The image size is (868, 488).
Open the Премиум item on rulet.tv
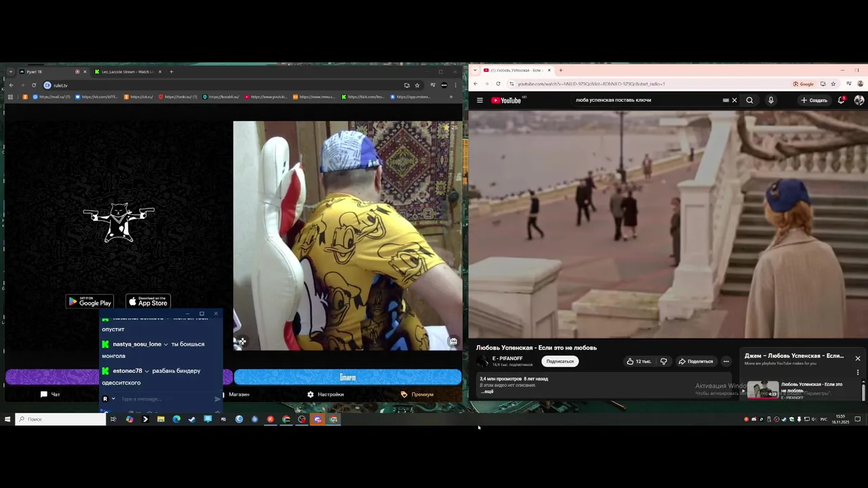(x=417, y=394)
